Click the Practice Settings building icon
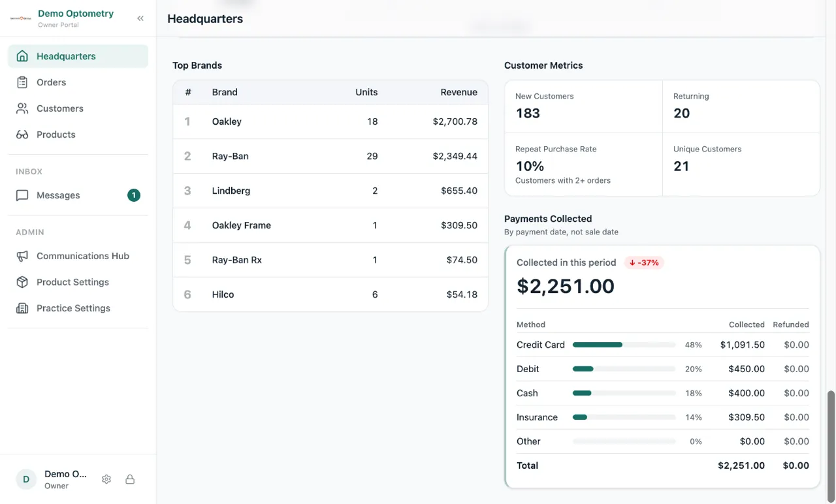 [x=22, y=308]
